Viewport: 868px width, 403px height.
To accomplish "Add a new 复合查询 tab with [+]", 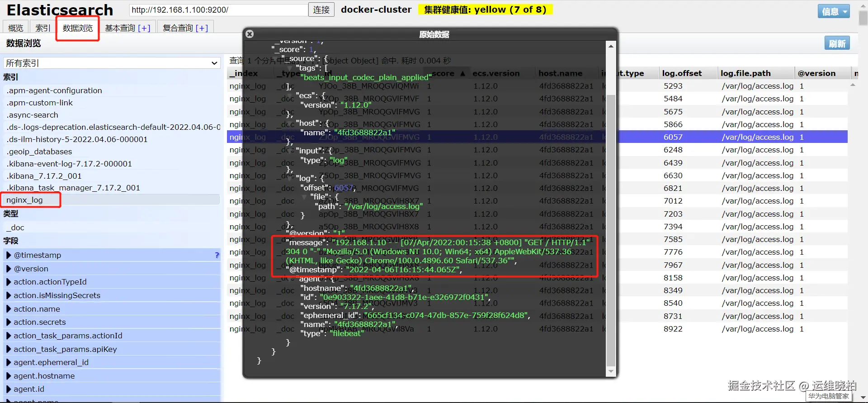I will coord(202,28).
